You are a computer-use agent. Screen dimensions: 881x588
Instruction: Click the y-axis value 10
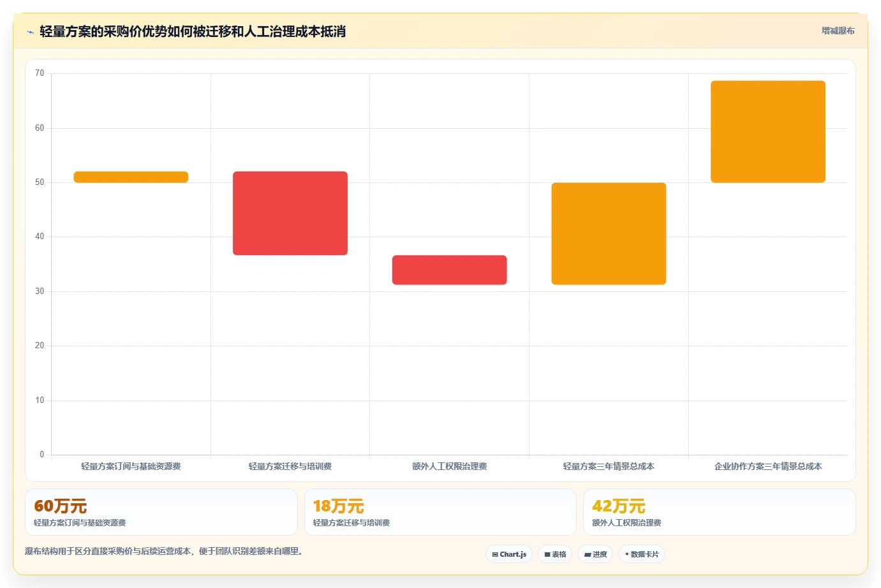coord(40,401)
